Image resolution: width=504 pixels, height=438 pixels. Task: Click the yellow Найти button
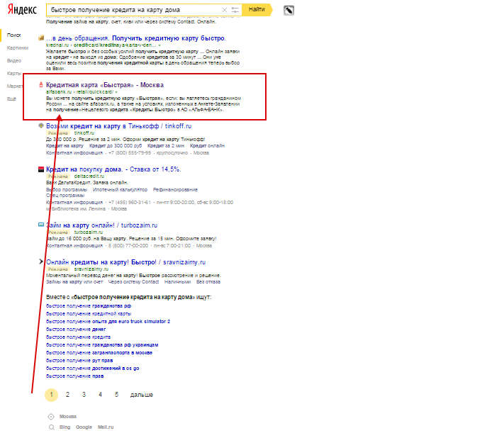click(x=257, y=10)
